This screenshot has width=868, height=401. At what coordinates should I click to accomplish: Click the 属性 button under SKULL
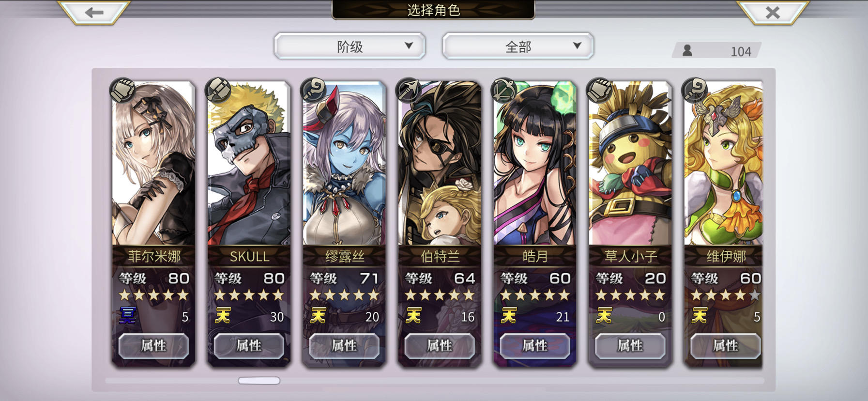pyautogui.click(x=249, y=346)
